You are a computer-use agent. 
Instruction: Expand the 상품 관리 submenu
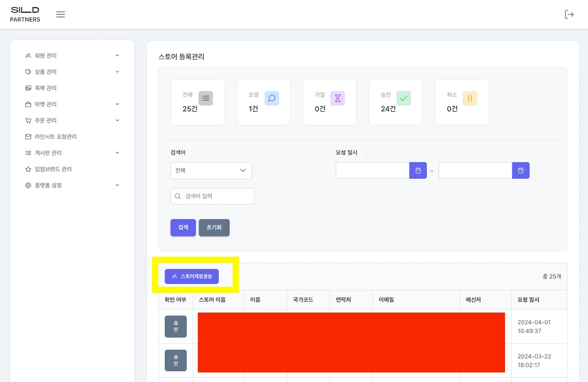72,72
